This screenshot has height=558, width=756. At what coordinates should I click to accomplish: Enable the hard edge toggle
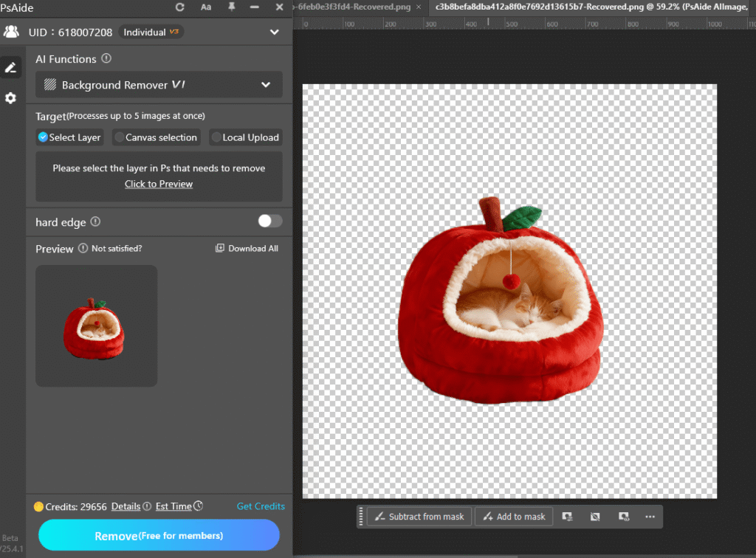pyautogui.click(x=269, y=221)
